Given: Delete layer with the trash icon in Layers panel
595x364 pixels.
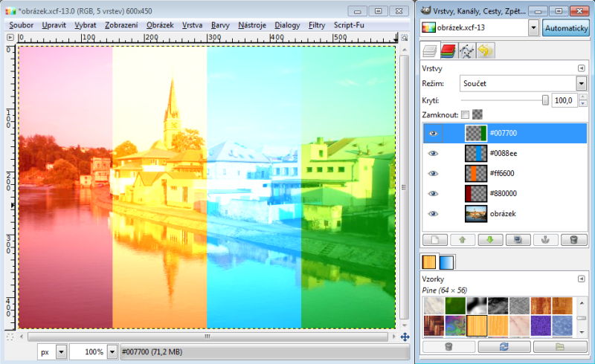Looking at the screenshot, I should (573, 240).
